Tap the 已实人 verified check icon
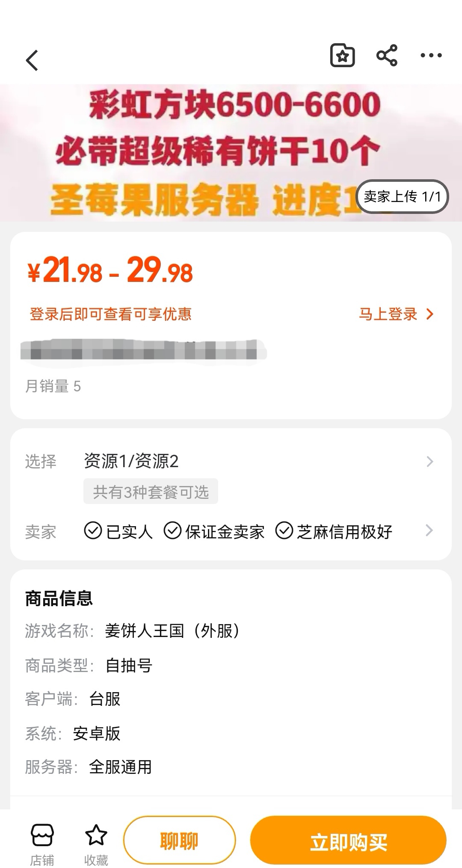The height and width of the screenshot is (868, 462). [93, 531]
